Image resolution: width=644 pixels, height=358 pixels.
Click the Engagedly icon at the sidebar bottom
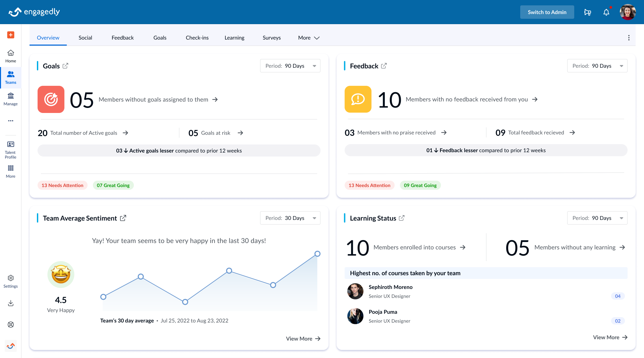(11, 346)
